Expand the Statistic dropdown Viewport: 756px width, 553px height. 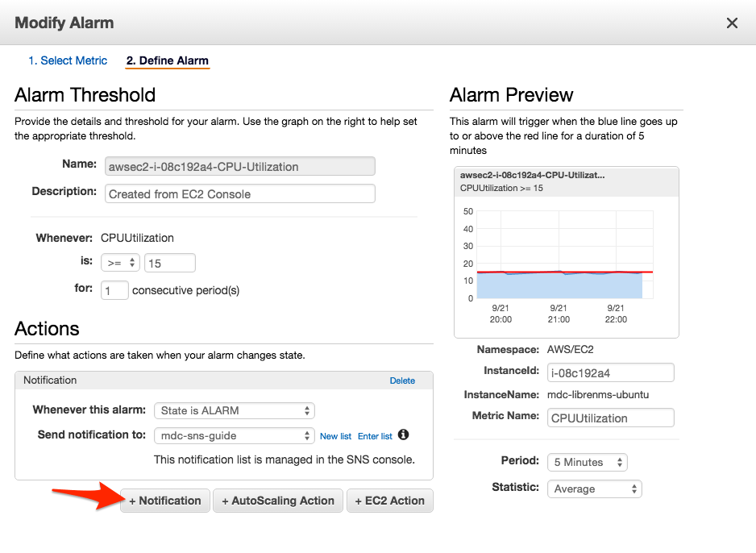coord(594,489)
